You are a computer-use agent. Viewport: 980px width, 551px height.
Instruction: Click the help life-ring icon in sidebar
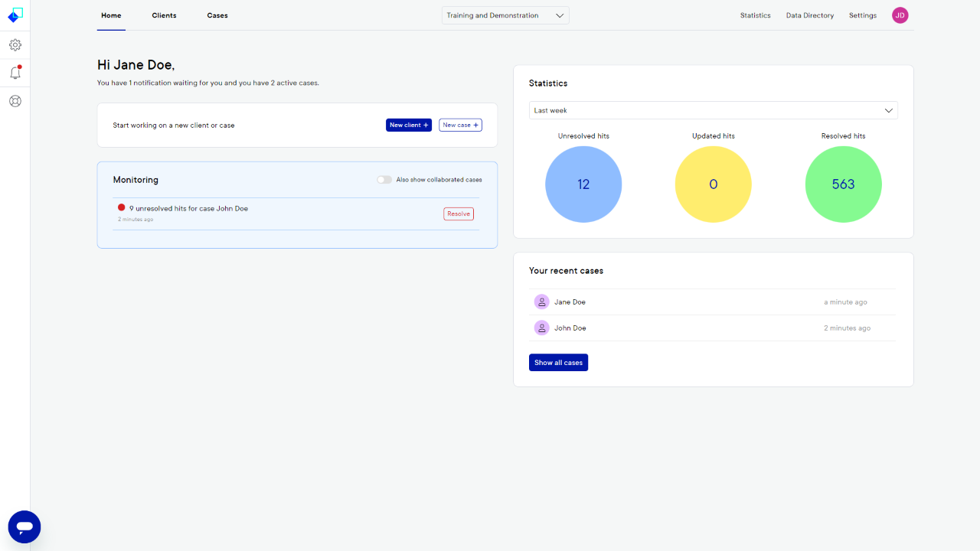15,100
